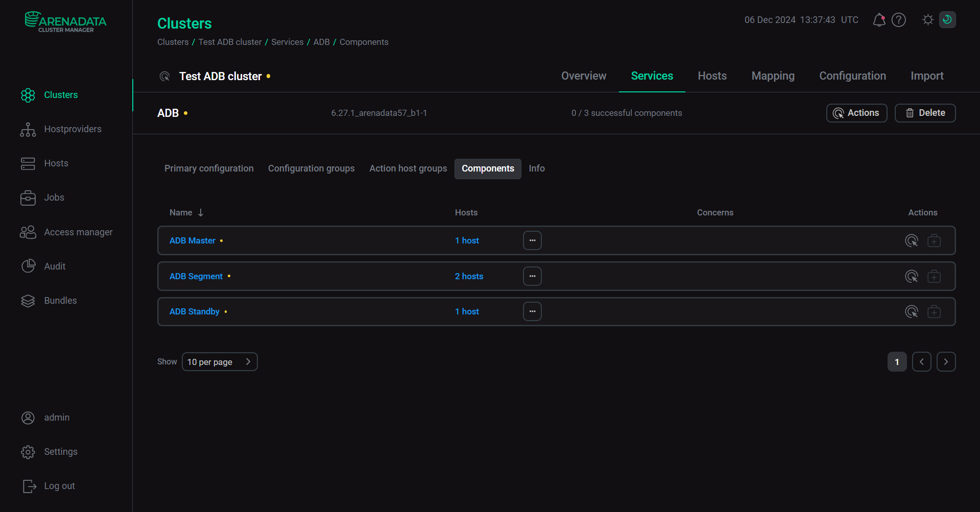Switch to the Import tab
Image resolution: width=980 pixels, height=512 pixels.
[927, 76]
